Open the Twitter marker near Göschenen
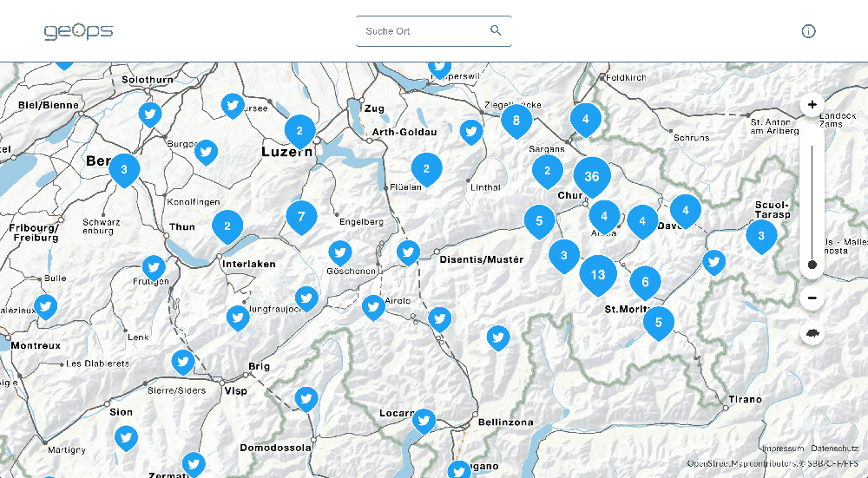This screenshot has height=478, width=868. pyautogui.click(x=339, y=252)
